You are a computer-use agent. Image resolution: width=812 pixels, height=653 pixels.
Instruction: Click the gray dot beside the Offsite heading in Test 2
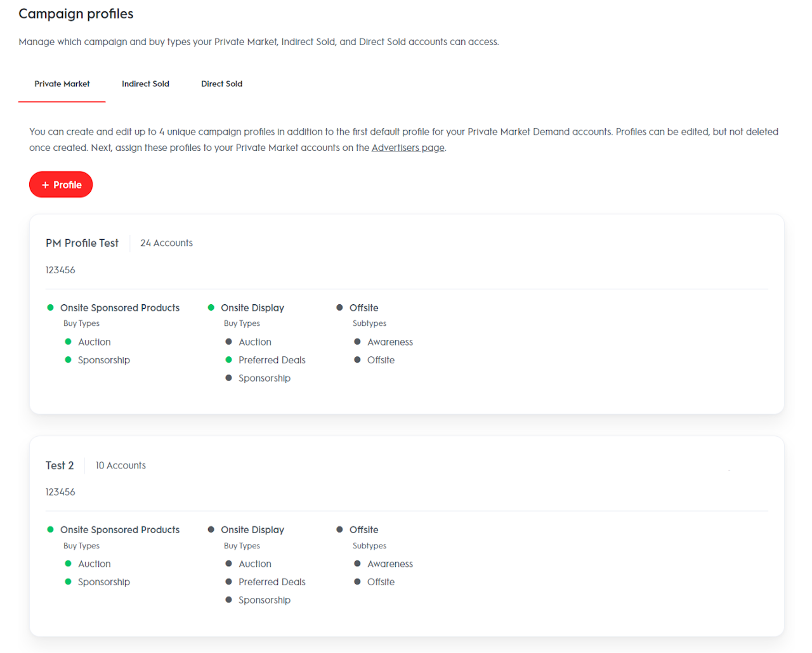[x=340, y=529]
